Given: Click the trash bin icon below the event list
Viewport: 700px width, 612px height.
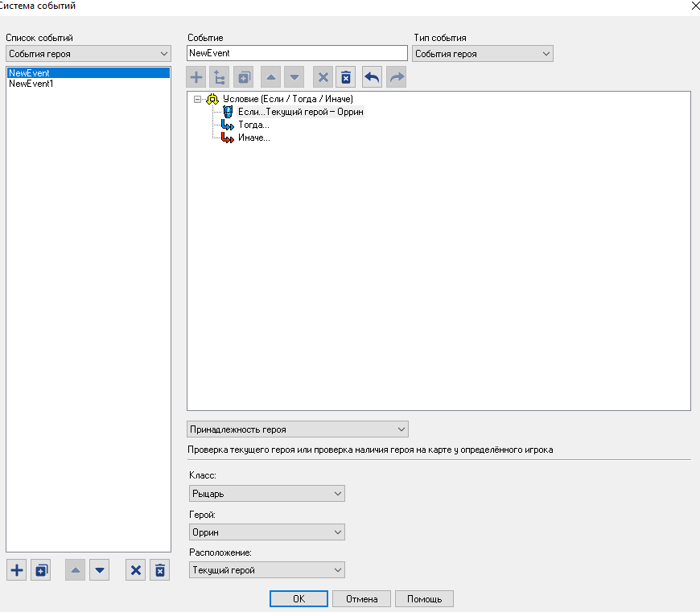Looking at the screenshot, I should [160, 570].
